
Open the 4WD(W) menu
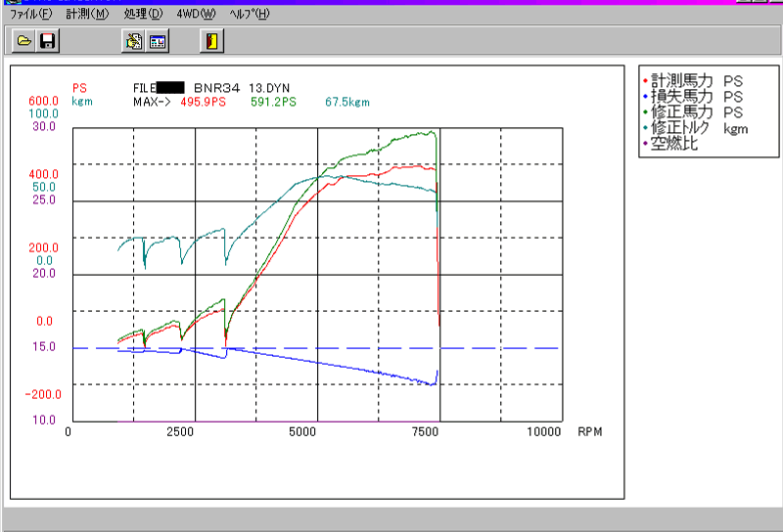[196, 14]
